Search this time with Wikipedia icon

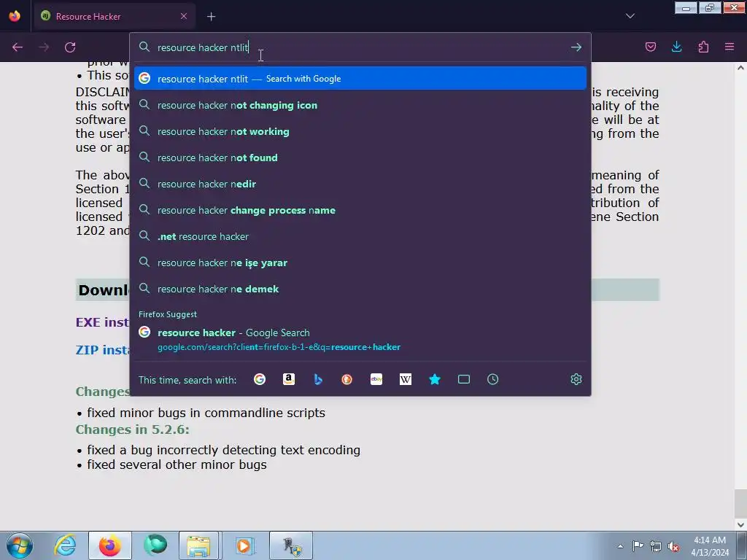click(406, 379)
